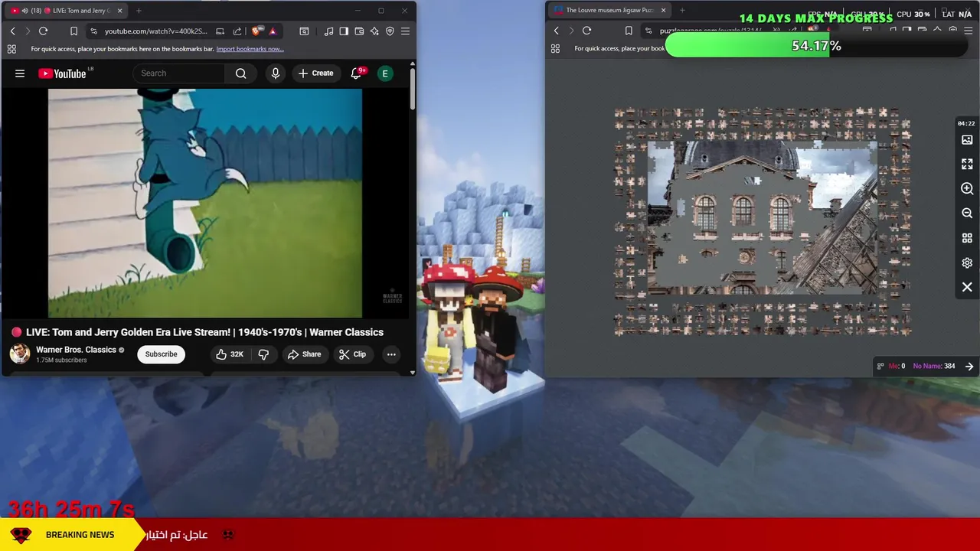980x551 pixels.
Task: Open Brave Rewards triangle icon
Action: [273, 31]
